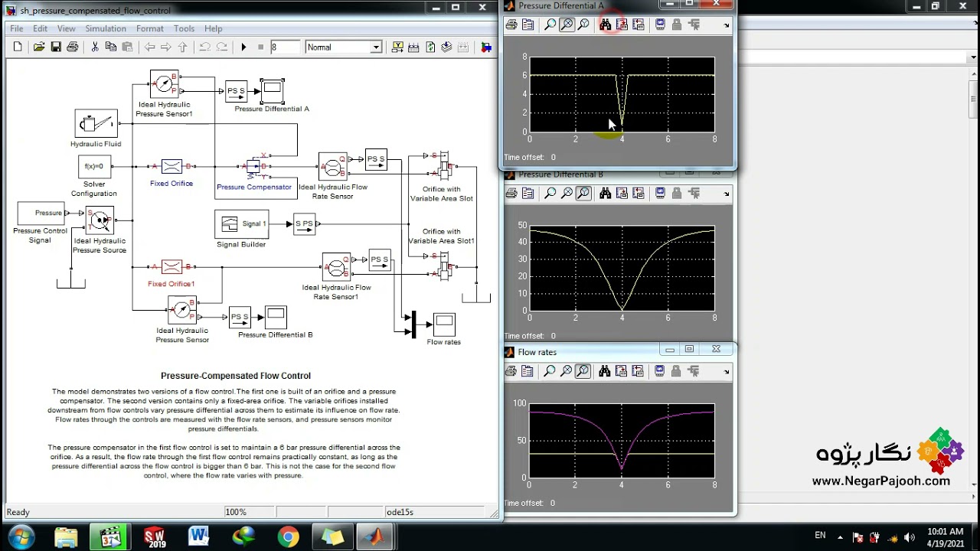Open the Windows Start menu

tap(20, 536)
